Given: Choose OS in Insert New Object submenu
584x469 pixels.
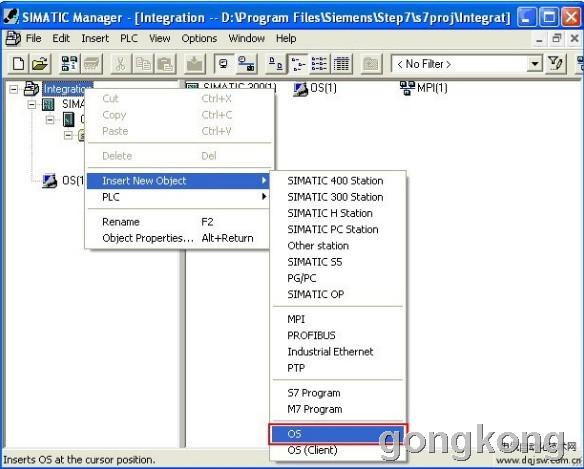Looking at the screenshot, I should pos(338,434).
